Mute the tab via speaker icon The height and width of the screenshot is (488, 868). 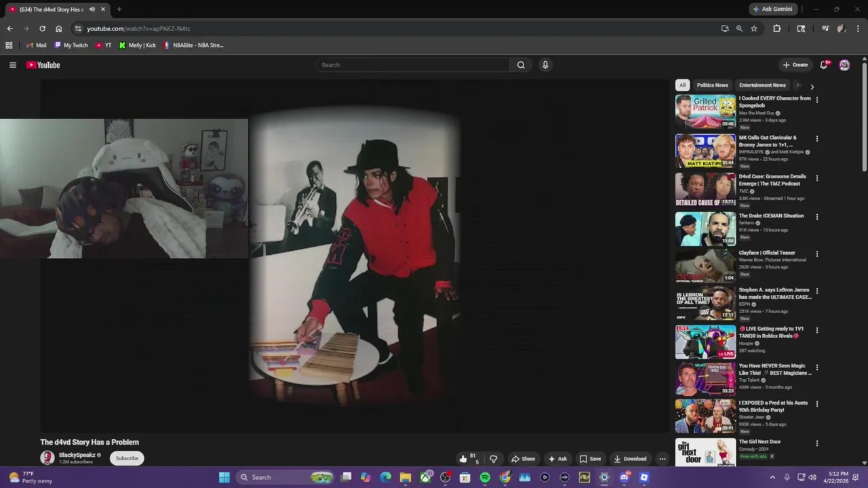(x=92, y=9)
